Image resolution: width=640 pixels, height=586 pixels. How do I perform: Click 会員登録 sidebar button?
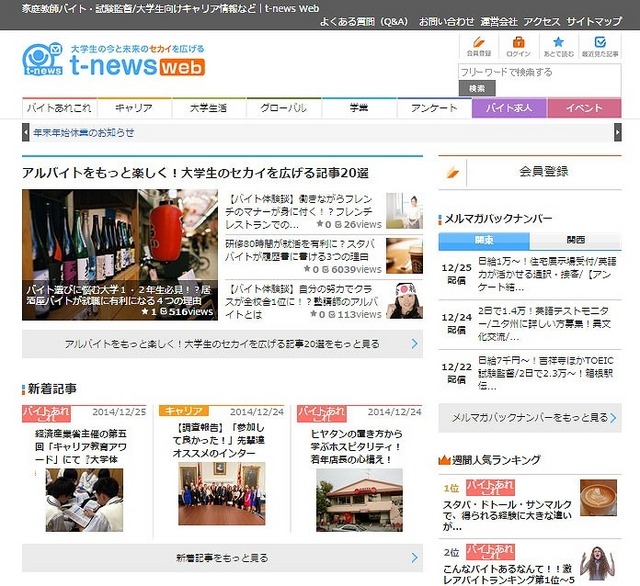point(530,172)
